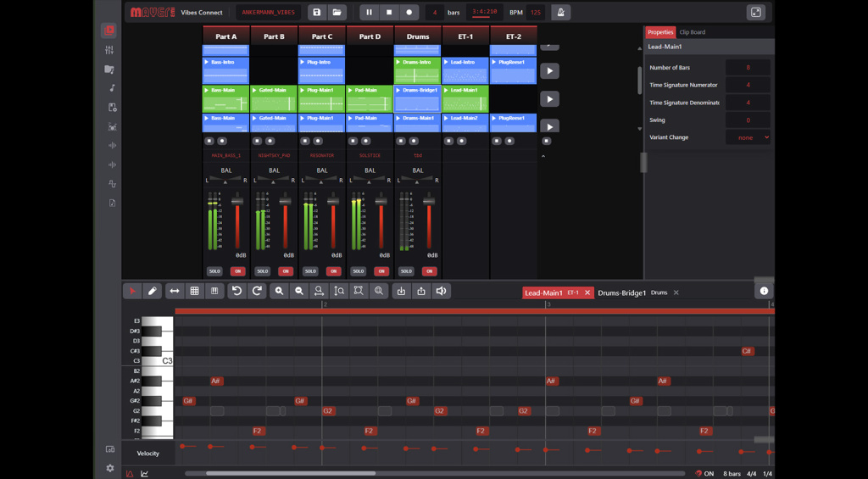The height and width of the screenshot is (479, 868).
Task: Apply horizontal zoom fit
Action: tap(319, 291)
